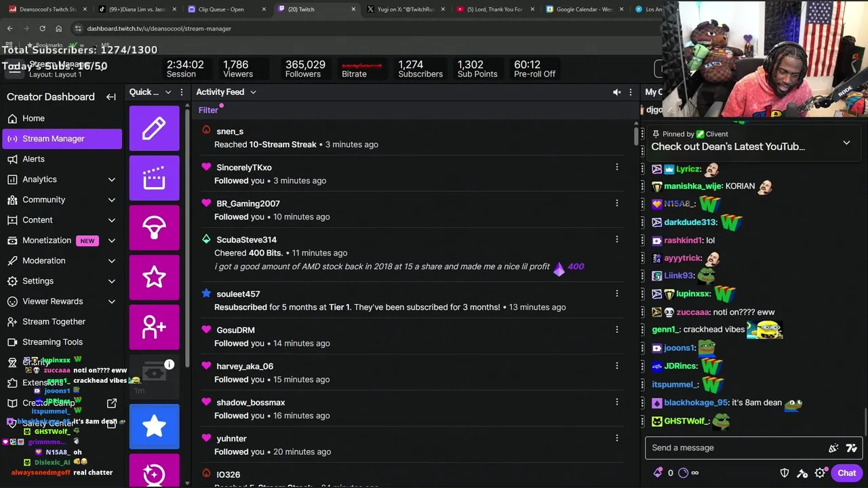This screenshot has height=488, width=868.
Task: Expand the Content section chevron
Action: [112, 220]
